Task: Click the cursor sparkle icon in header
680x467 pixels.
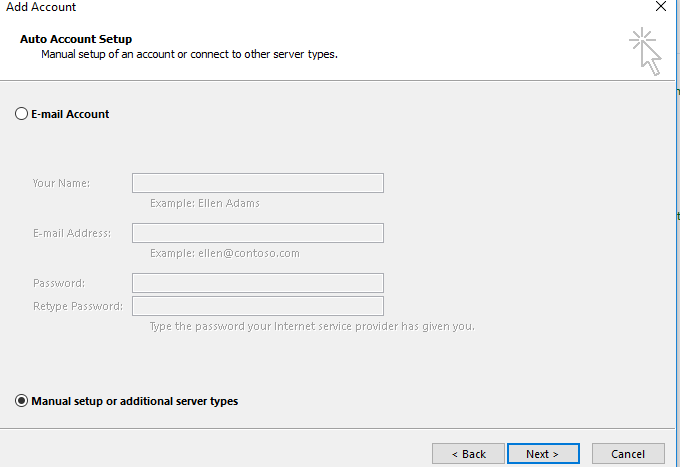Action: point(645,52)
